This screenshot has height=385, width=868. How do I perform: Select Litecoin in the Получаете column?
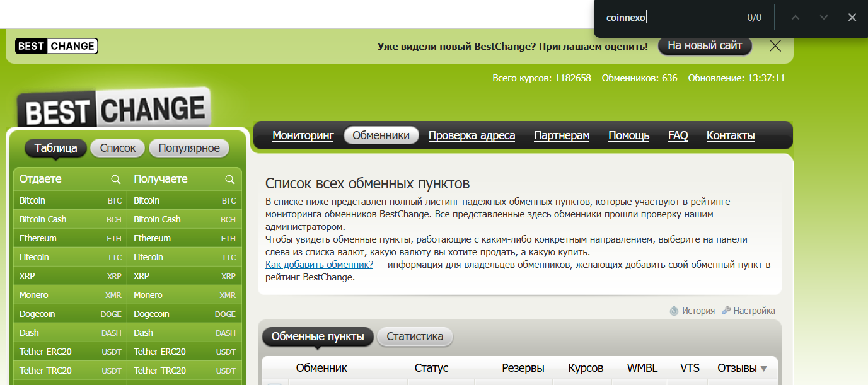(185, 257)
